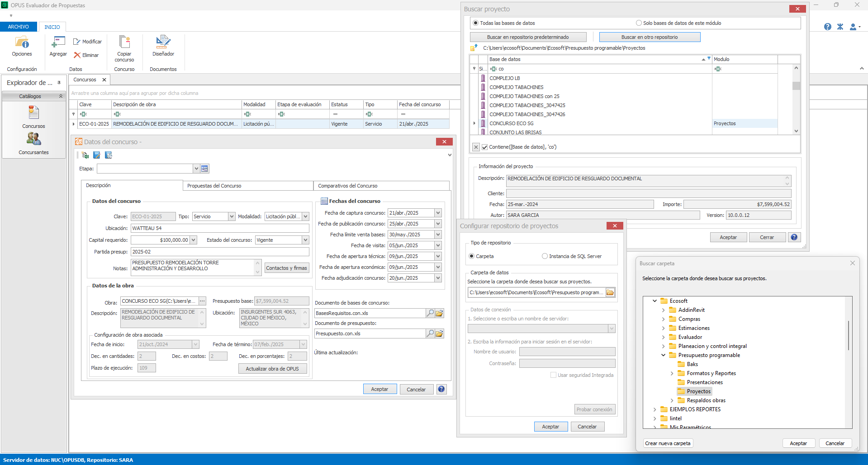Image resolution: width=868 pixels, height=465 pixels.
Task: Click the icon next to Etapa dropdown
Action: pyautogui.click(x=204, y=169)
